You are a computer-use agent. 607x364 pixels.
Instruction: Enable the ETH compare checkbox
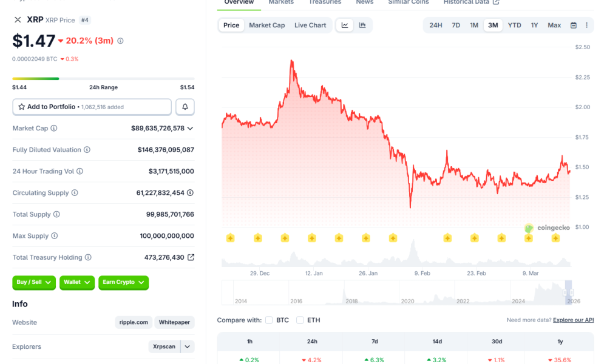coord(300,320)
